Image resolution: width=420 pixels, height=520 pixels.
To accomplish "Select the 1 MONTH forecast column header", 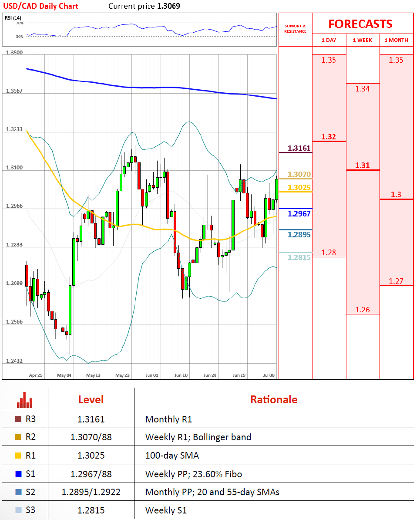I will pyautogui.click(x=396, y=40).
